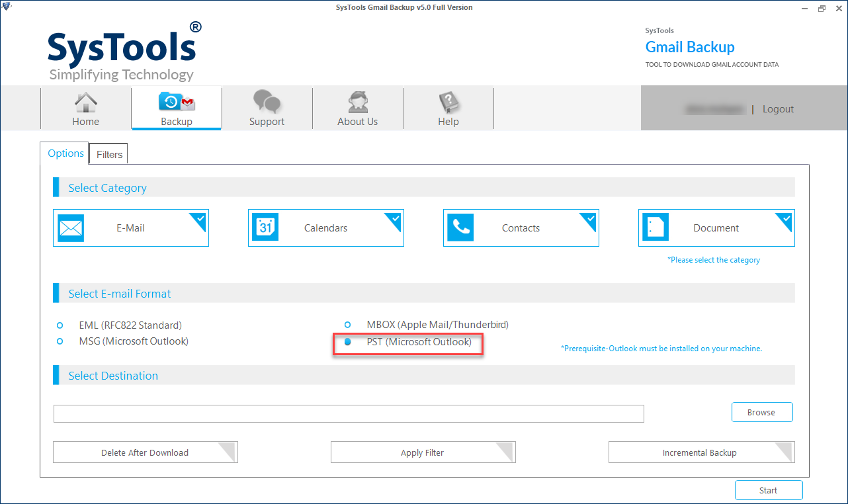Click the Document page icon
The image size is (848, 504).
(x=656, y=228)
